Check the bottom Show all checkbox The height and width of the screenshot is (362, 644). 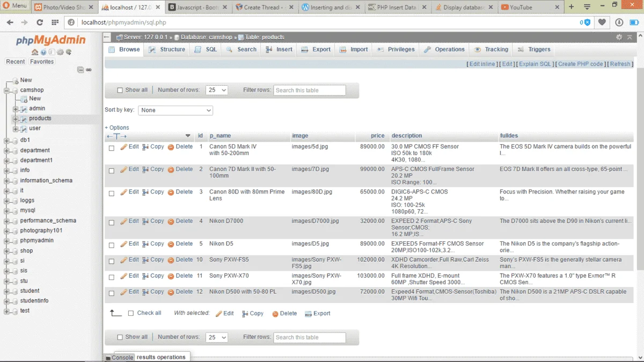pos(120,337)
